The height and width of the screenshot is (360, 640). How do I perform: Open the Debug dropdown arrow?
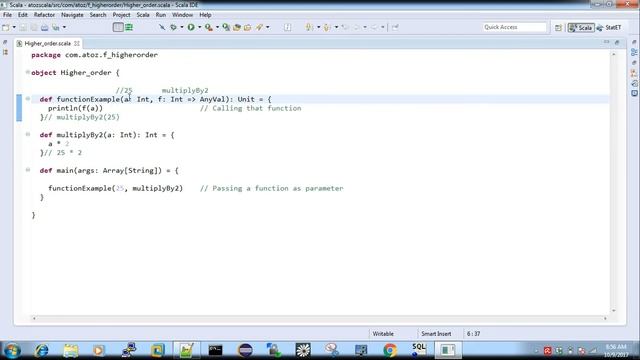(182, 27)
